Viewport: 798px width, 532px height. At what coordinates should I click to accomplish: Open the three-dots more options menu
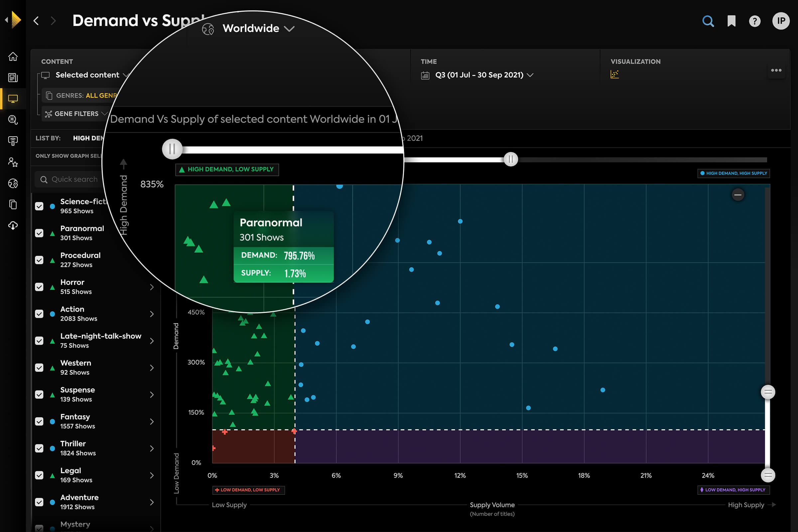[x=776, y=70]
